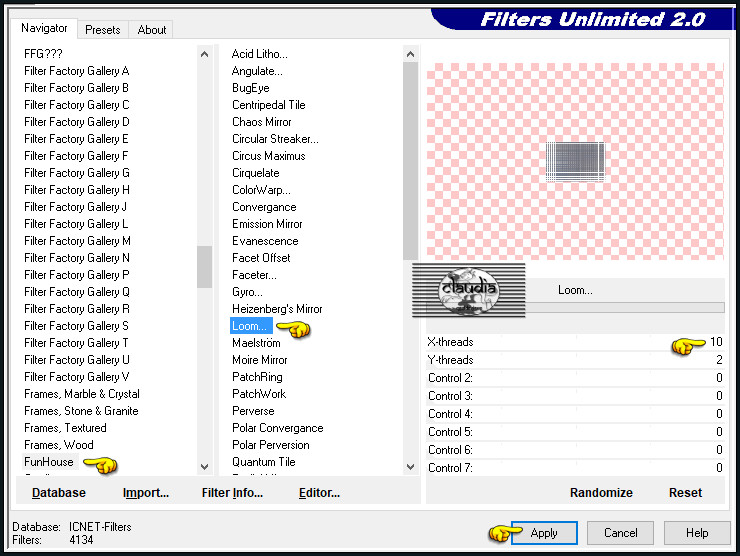Choose Moire Mirror filter
Viewport: 740px width, 556px height.
[x=260, y=360]
